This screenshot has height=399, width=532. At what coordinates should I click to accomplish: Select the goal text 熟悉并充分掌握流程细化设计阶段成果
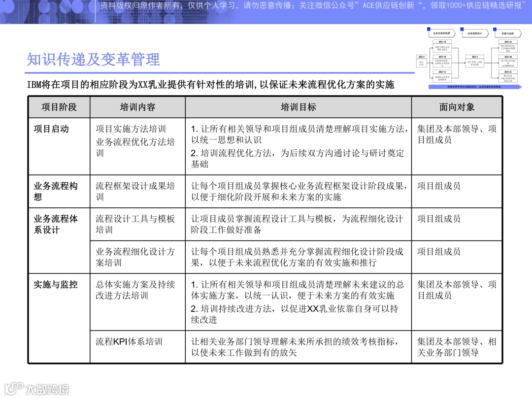pos(297,257)
